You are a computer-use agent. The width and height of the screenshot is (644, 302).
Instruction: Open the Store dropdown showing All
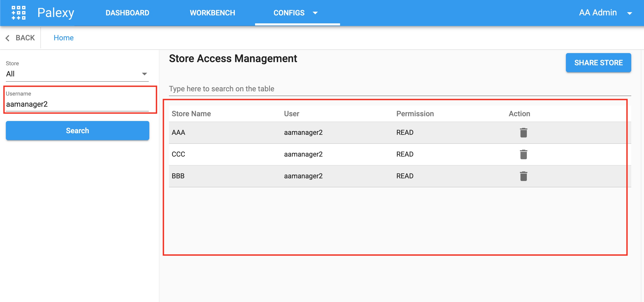point(77,74)
